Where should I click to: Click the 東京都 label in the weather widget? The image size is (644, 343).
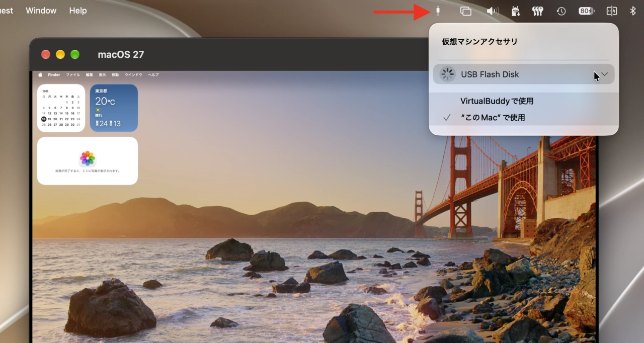101,91
